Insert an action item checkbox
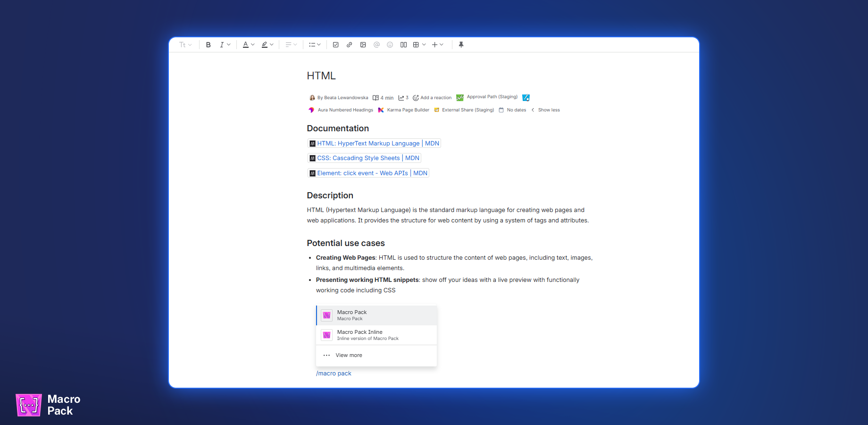 [x=336, y=45]
